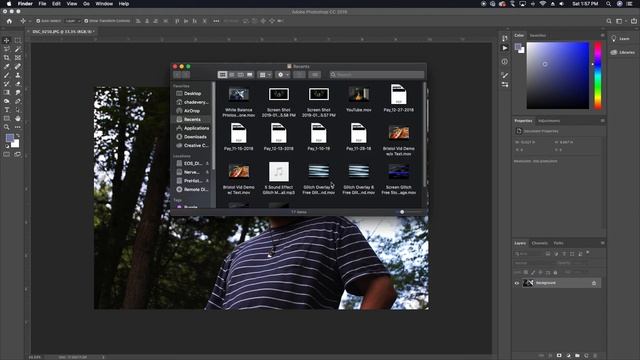640x360 pixels.
Task: Click the Background layer lock icon
Action: pyautogui.click(x=594, y=283)
